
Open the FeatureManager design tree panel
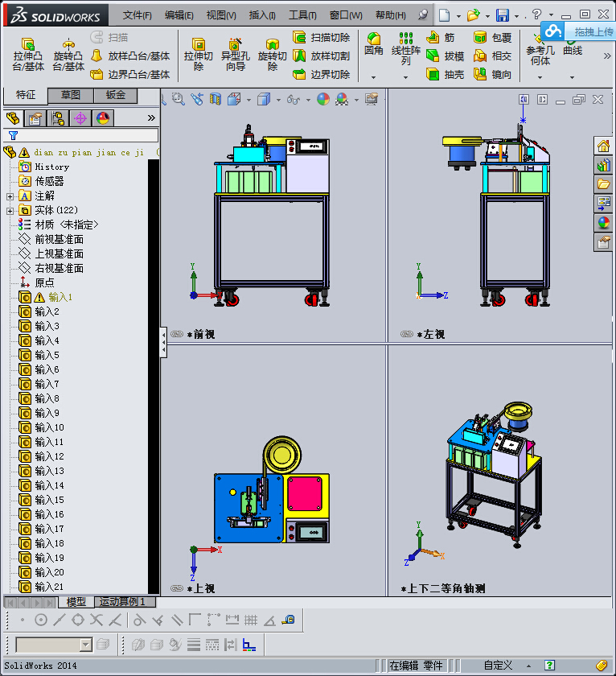tap(13, 118)
